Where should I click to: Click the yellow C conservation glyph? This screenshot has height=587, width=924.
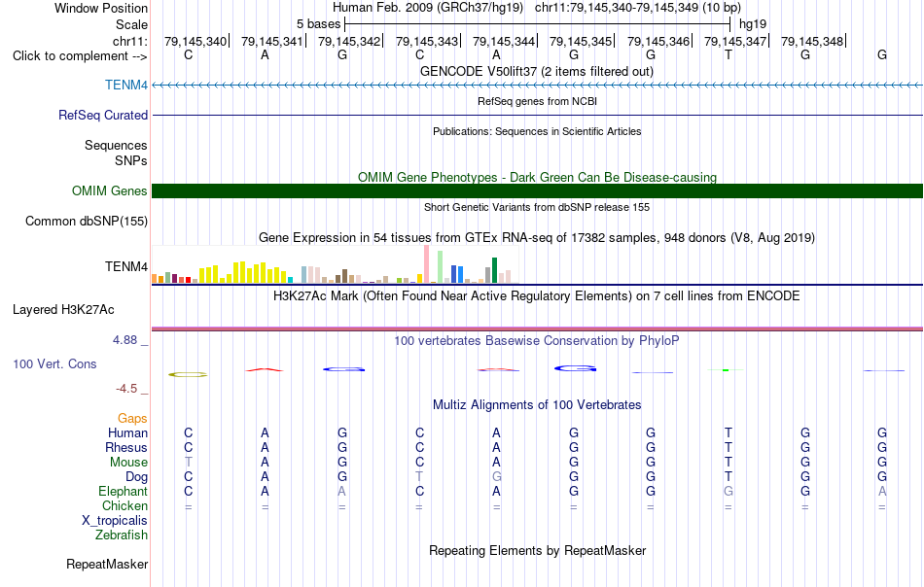188,374
